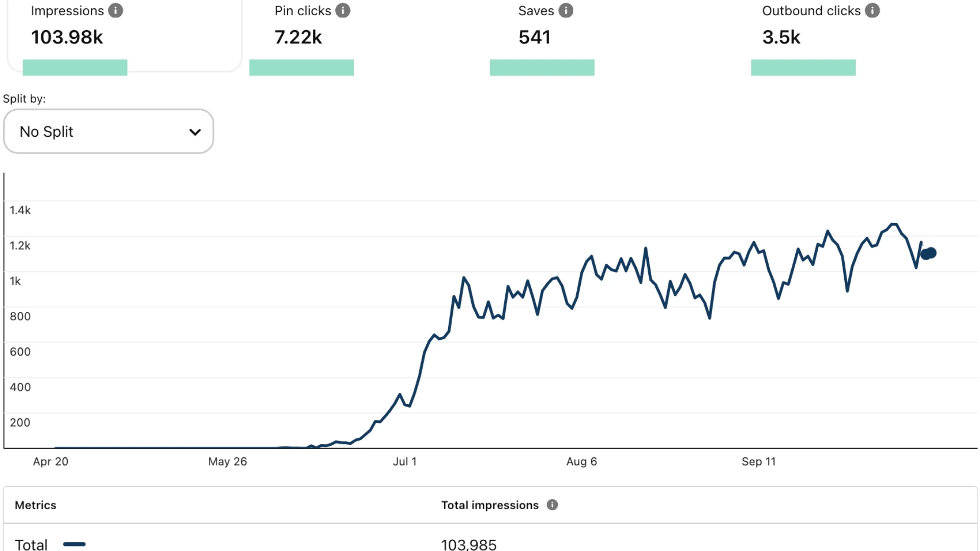Click the Split by label
Viewport: 980px width, 551px height.
24,99
